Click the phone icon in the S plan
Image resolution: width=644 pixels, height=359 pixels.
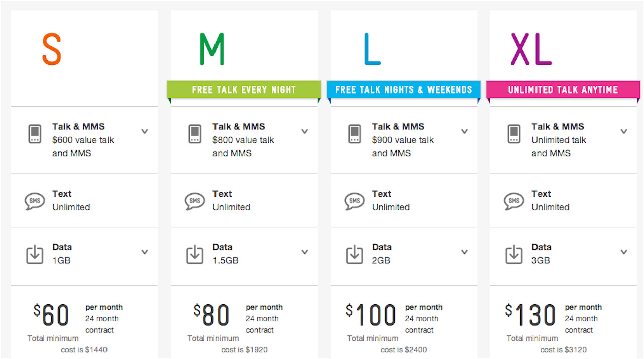34,133
